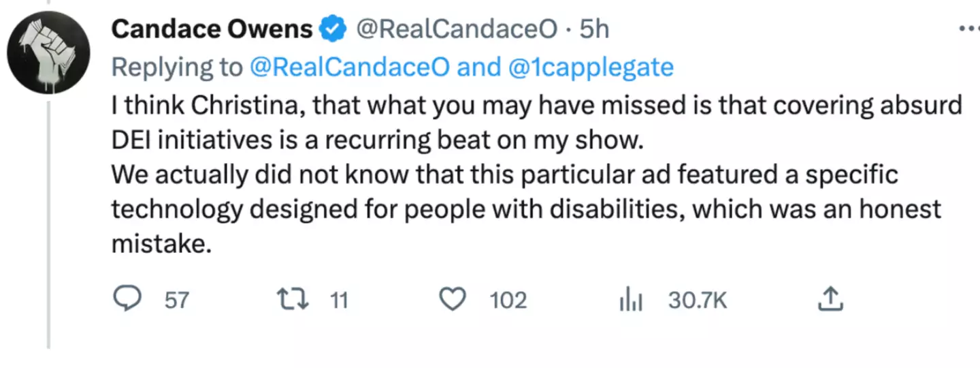Click the gray vertical thread line
This screenshot has height=368, width=980.
pyautogui.click(x=48, y=225)
